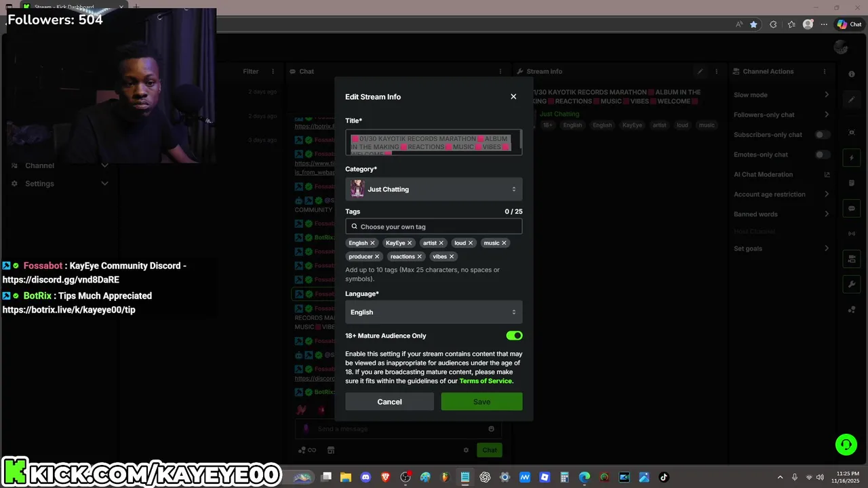Open the browser profile avatar
868x488 pixels.
coord(808,24)
